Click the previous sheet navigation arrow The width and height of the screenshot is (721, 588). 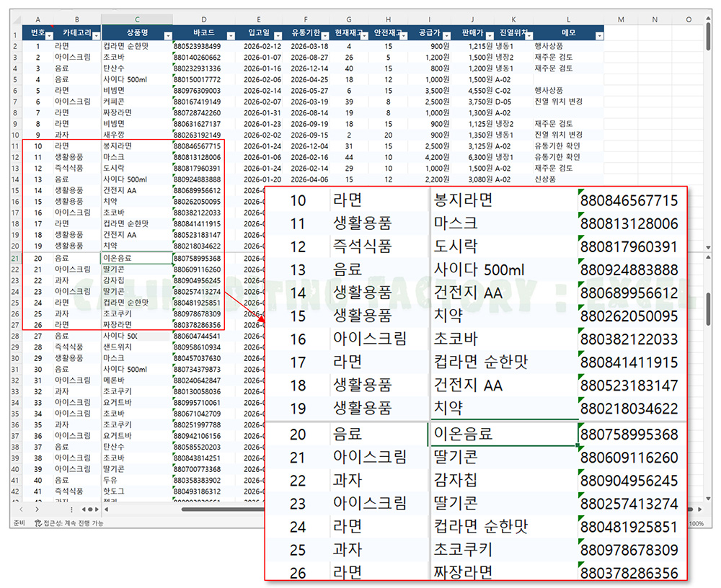pyautogui.click(x=21, y=509)
